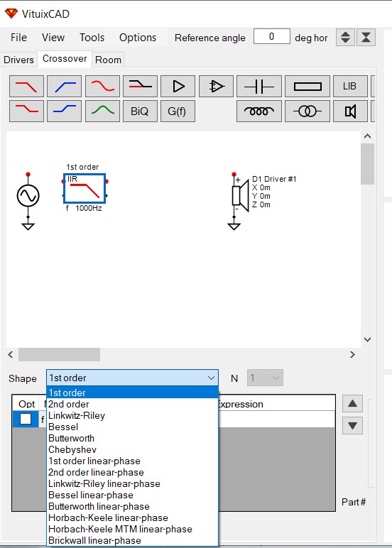Switch to the Drivers tab
Viewport: 392px width, 548px height.
[18, 60]
